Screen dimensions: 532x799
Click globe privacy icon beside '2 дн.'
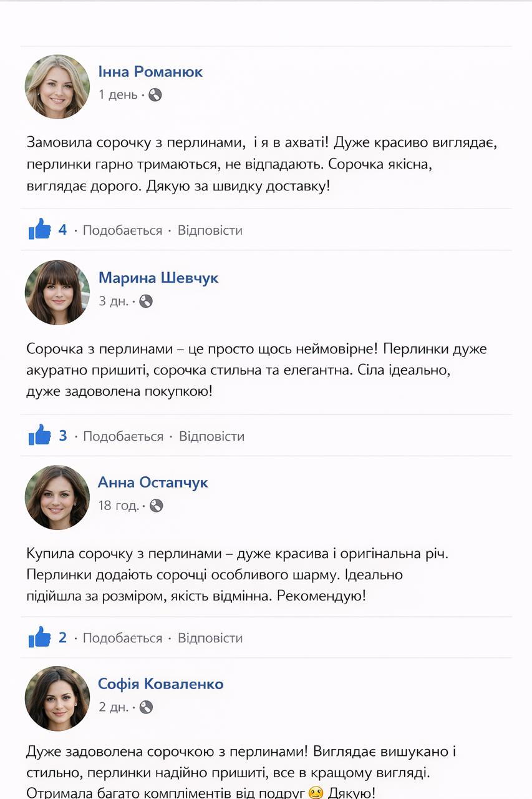(146, 707)
